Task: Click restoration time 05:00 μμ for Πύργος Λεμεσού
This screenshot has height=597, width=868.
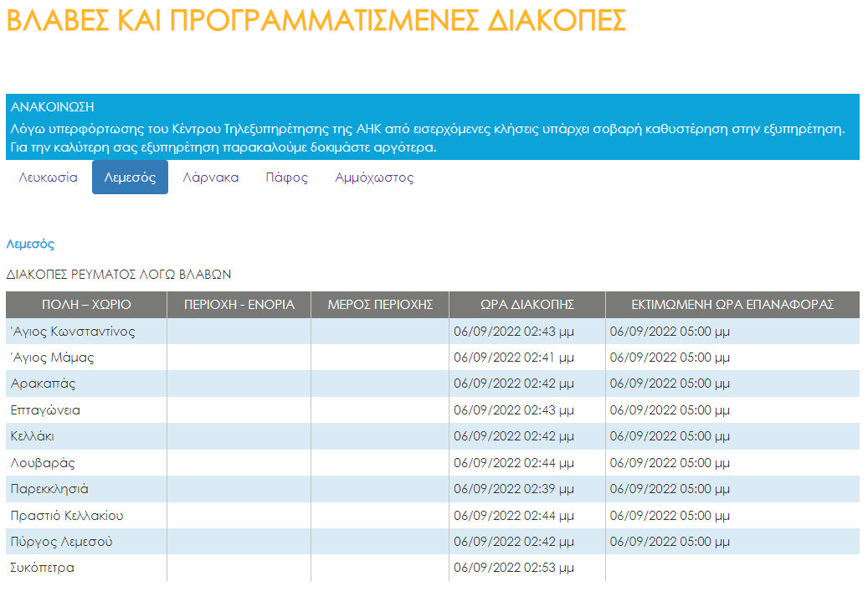Action: click(x=670, y=541)
